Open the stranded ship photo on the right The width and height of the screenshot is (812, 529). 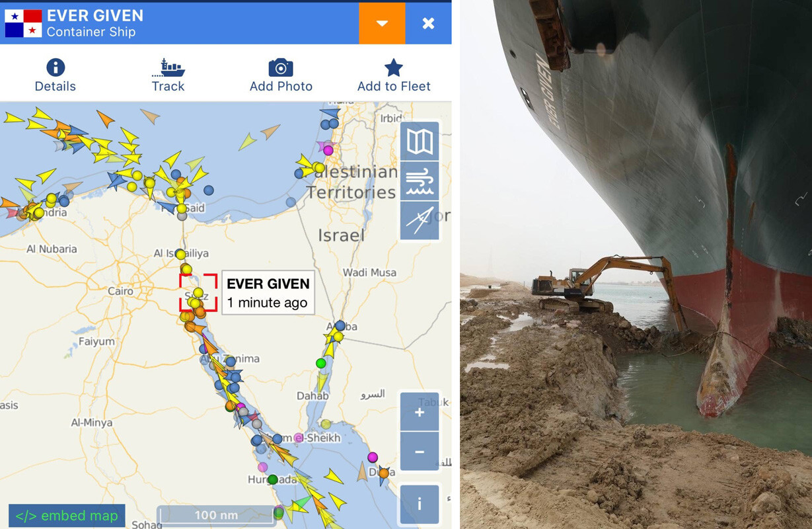636,264
